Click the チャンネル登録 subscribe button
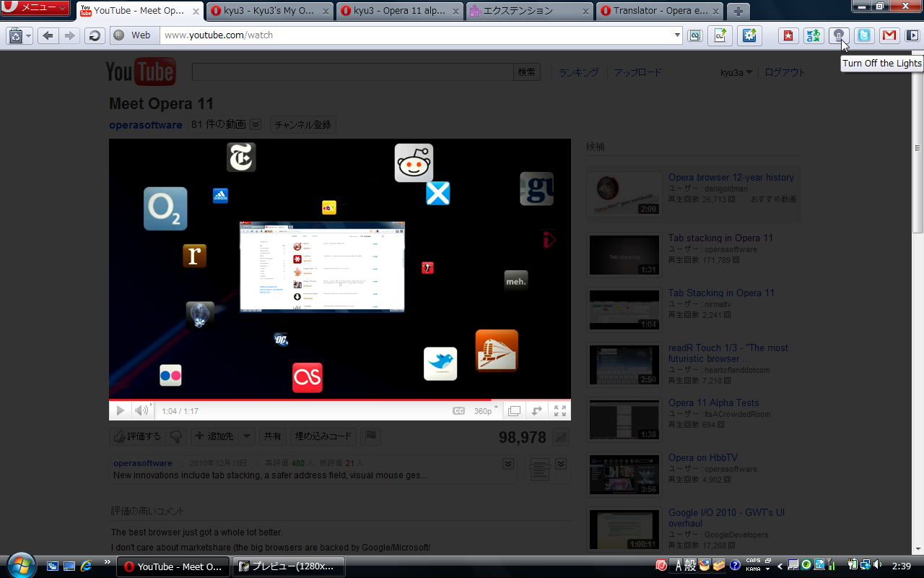The image size is (924, 578). (303, 124)
